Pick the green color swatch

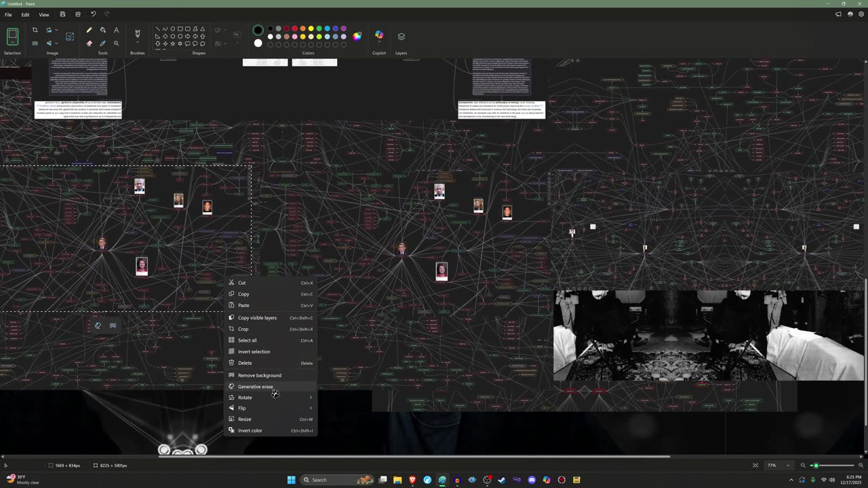click(x=319, y=29)
